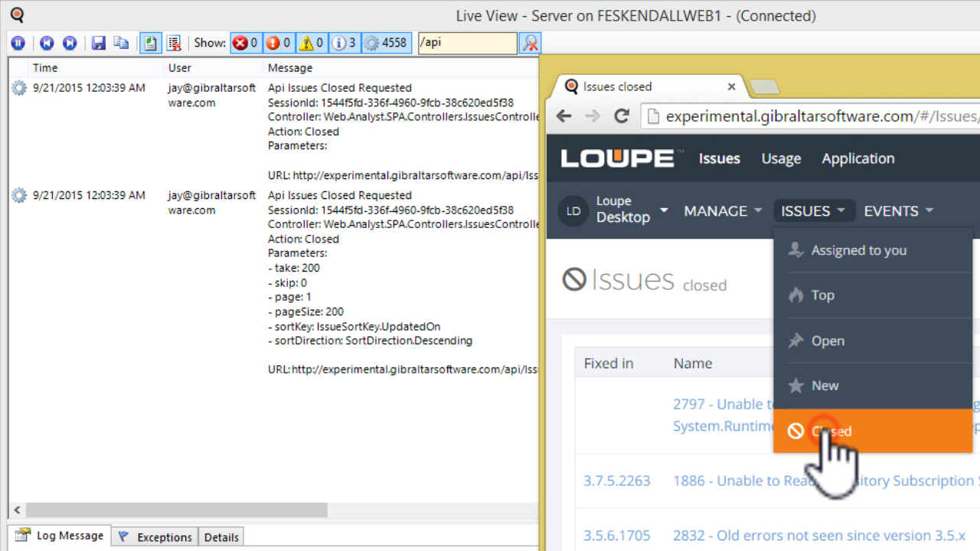Copy selected log messages
Viewport: 980px width, 551px height.
(121, 43)
